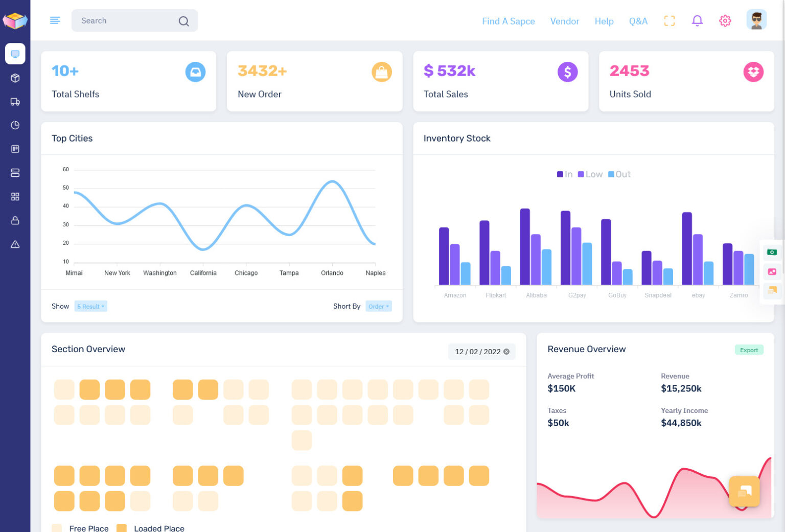The width and height of the screenshot is (785, 532).
Task: Open the Vendor menu
Action: 565,21
